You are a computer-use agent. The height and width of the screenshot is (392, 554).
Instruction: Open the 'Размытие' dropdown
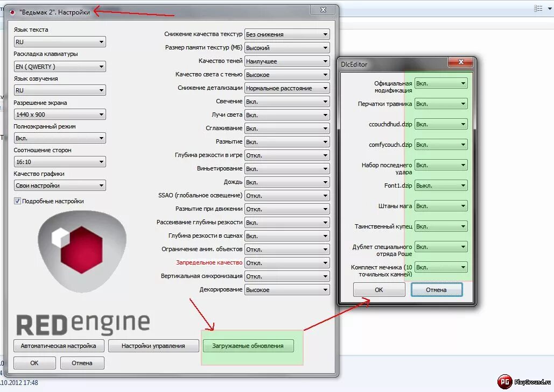pos(287,141)
